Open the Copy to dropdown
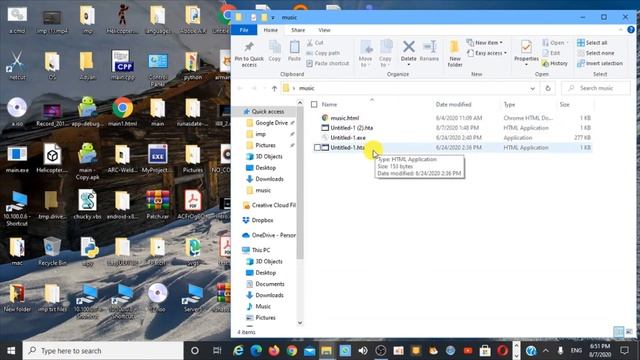This screenshot has width=640, height=360. pyautogui.click(x=385, y=53)
